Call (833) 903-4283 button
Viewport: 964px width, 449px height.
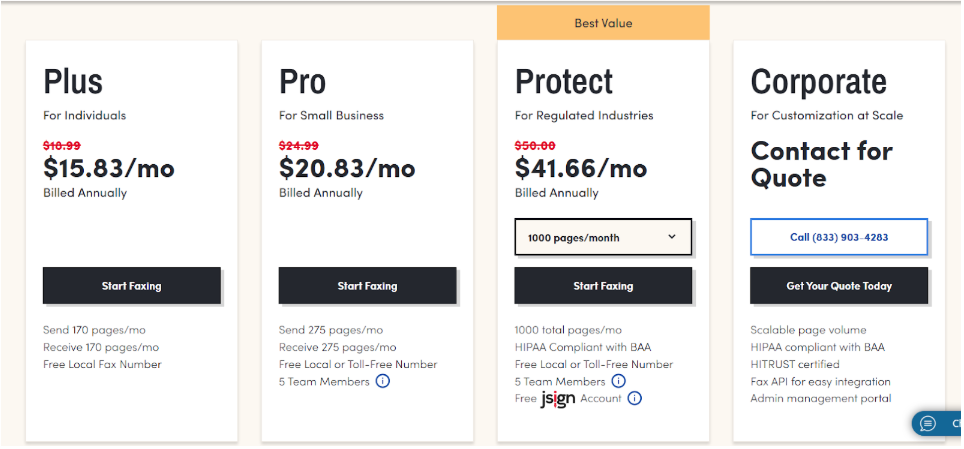coord(839,237)
